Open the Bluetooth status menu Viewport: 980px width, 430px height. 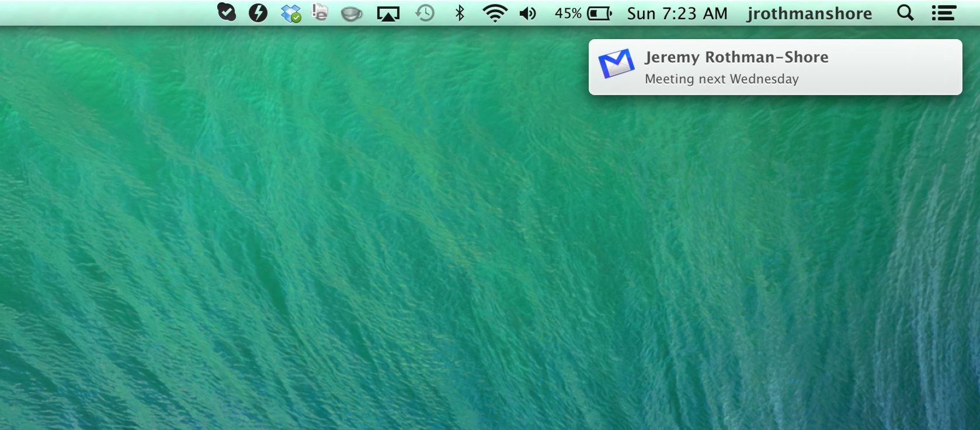click(x=460, y=13)
